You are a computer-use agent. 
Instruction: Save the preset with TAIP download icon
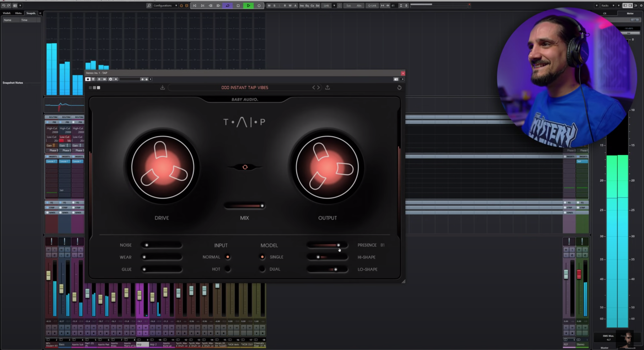162,87
